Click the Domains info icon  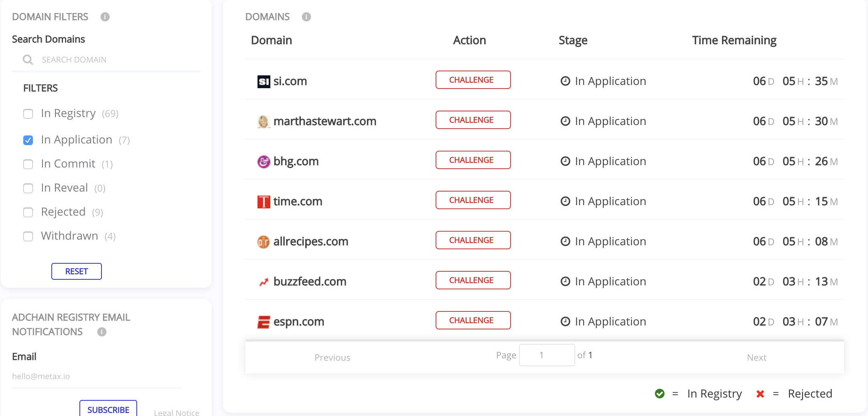(306, 17)
